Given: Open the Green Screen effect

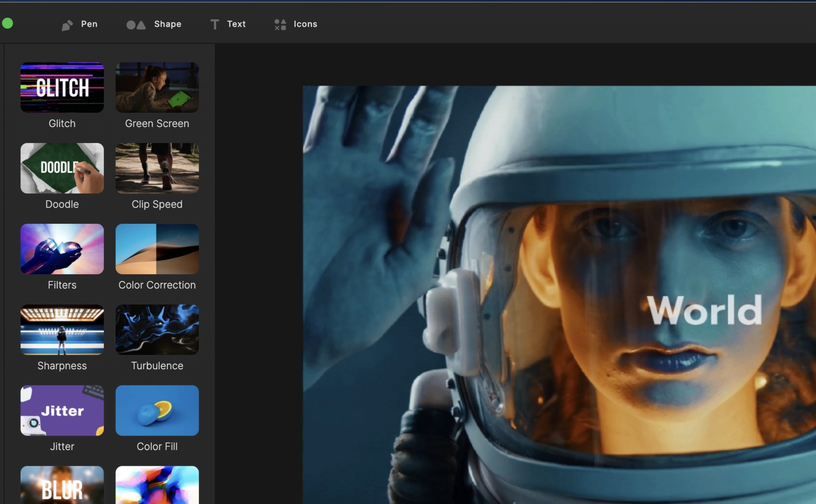Looking at the screenshot, I should 157,88.
